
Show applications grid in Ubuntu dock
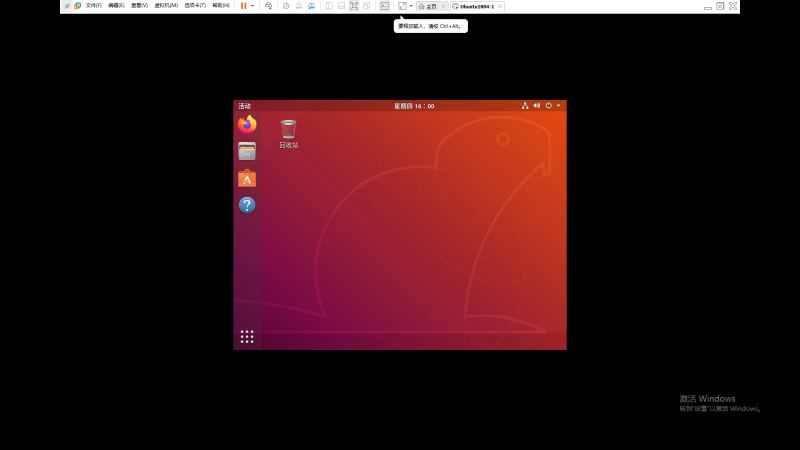[247, 337]
